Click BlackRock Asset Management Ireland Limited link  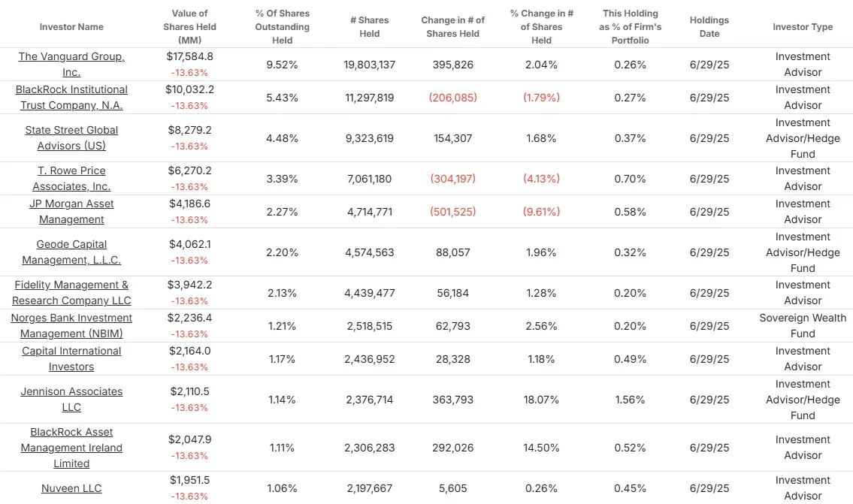[71, 448]
